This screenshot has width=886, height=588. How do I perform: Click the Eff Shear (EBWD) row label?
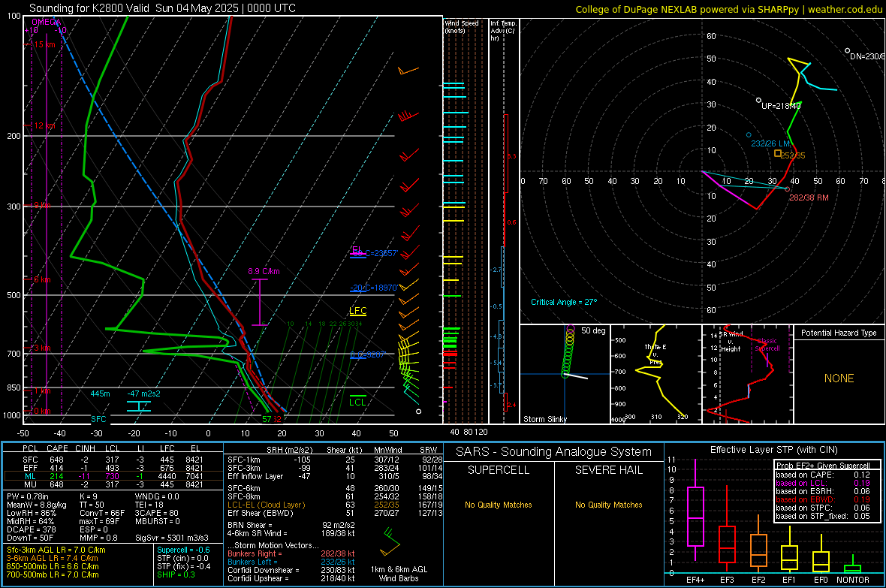pyautogui.click(x=261, y=514)
